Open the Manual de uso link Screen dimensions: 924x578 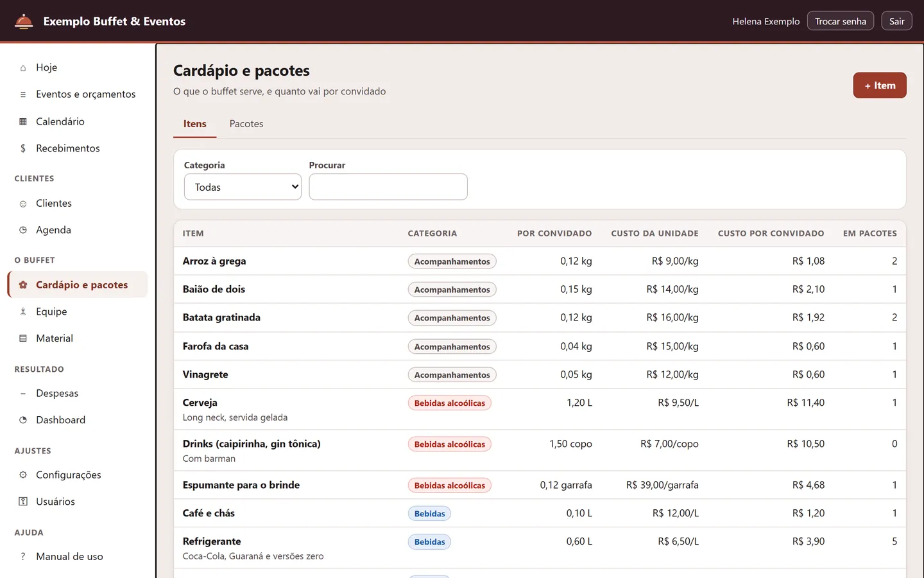(78, 557)
